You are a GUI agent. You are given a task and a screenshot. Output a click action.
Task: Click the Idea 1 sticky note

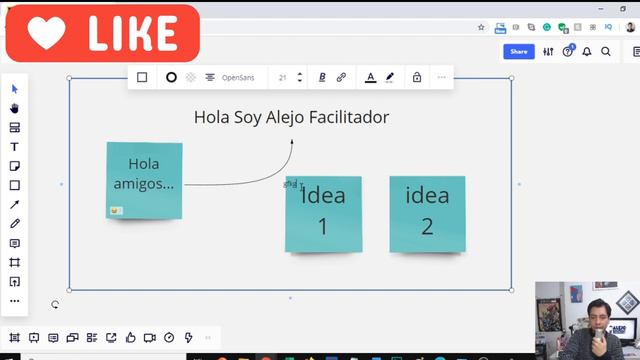pyautogui.click(x=323, y=214)
